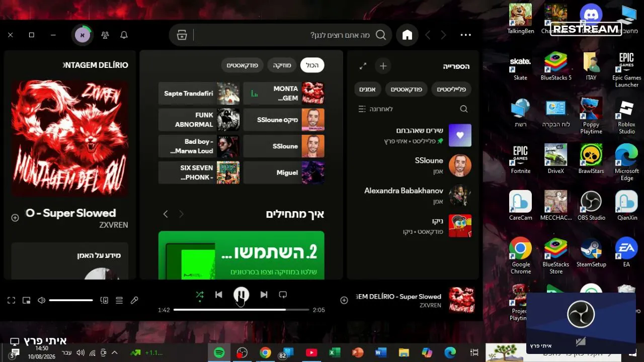The image size is (644, 362).
Task: Expand the library panel
Action: click(363, 66)
